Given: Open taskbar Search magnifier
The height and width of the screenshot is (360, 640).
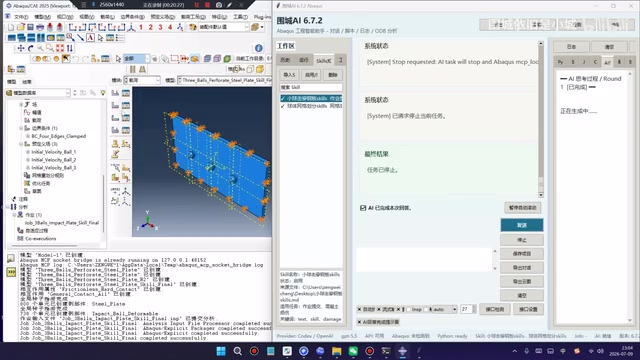Looking at the screenshot, I should [x=238, y=351].
